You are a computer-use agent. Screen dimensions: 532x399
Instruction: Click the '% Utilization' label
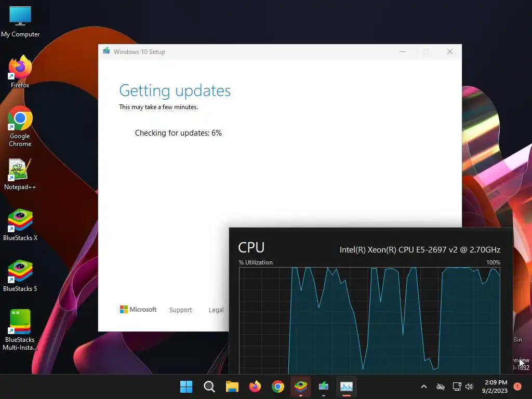pyautogui.click(x=256, y=262)
